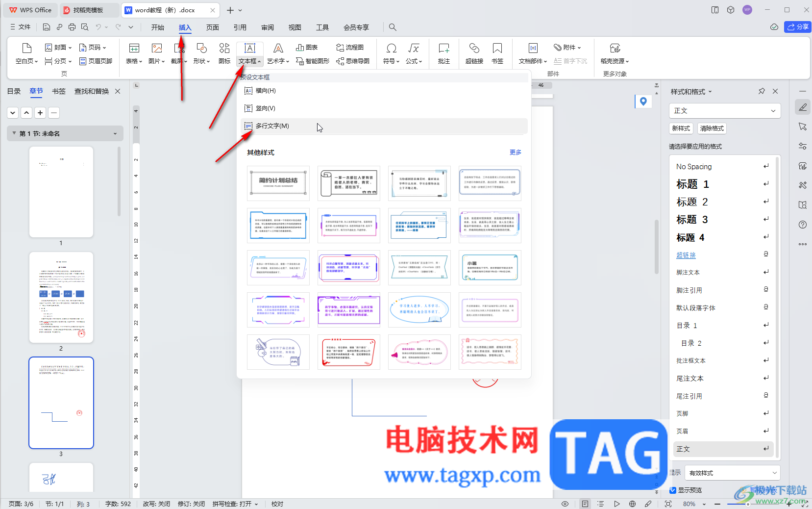This screenshot has height=509, width=812.
Task: Click the 新样式 new style button
Action: coord(681,128)
